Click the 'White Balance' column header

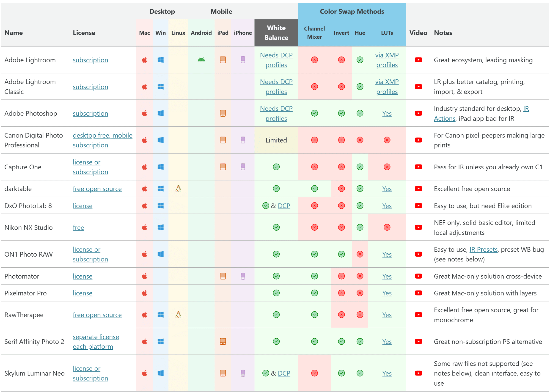coord(276,33)
